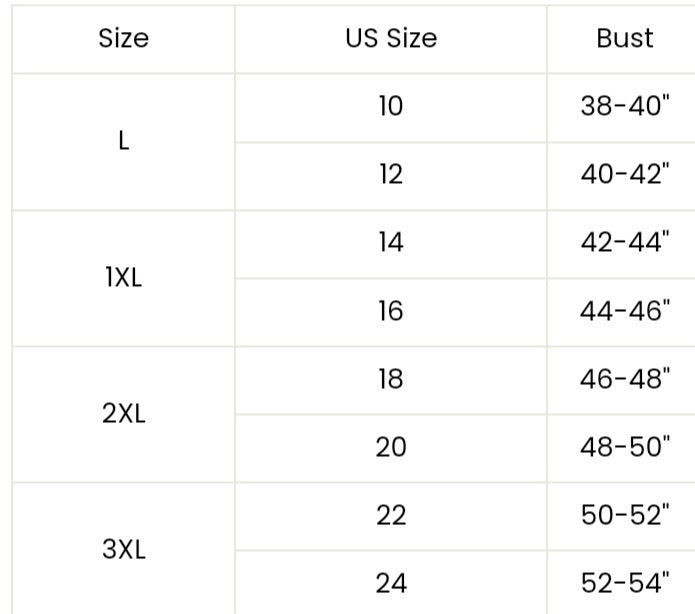Click US size 12 cell
The height and width of the screenshot is (614, 695).
[x=391, y=175]
